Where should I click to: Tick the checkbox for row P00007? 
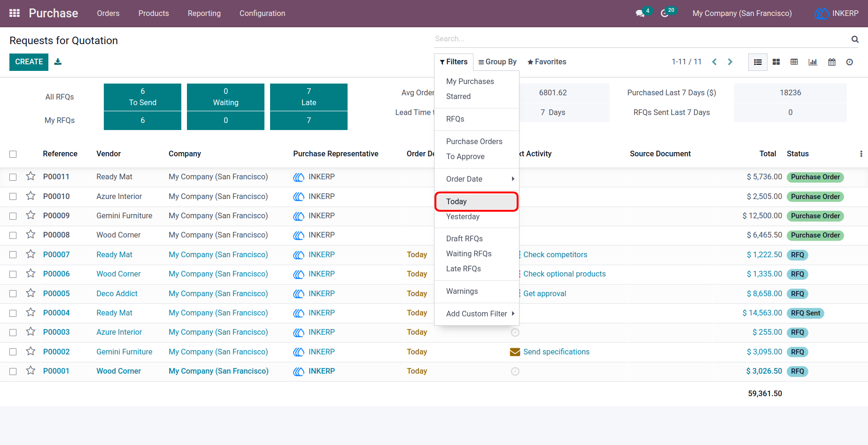[13, 254]
